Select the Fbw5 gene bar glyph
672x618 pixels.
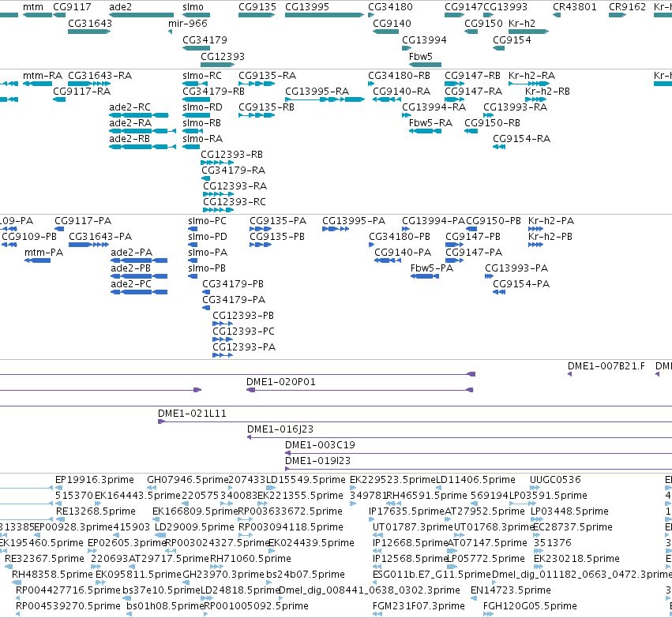(x=425, y=65)
